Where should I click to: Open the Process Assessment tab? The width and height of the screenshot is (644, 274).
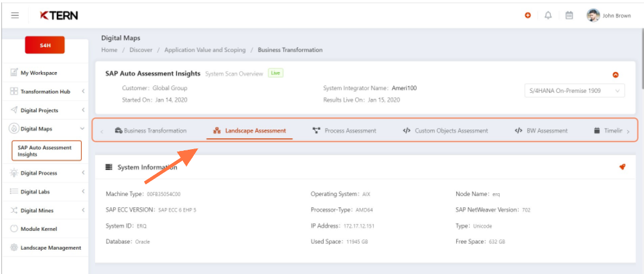pyautogui.click(x=345, y=130)
